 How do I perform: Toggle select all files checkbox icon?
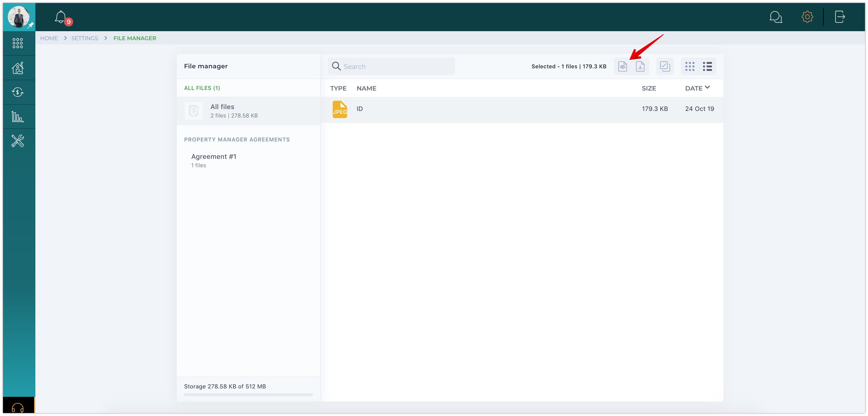[665, 66]
